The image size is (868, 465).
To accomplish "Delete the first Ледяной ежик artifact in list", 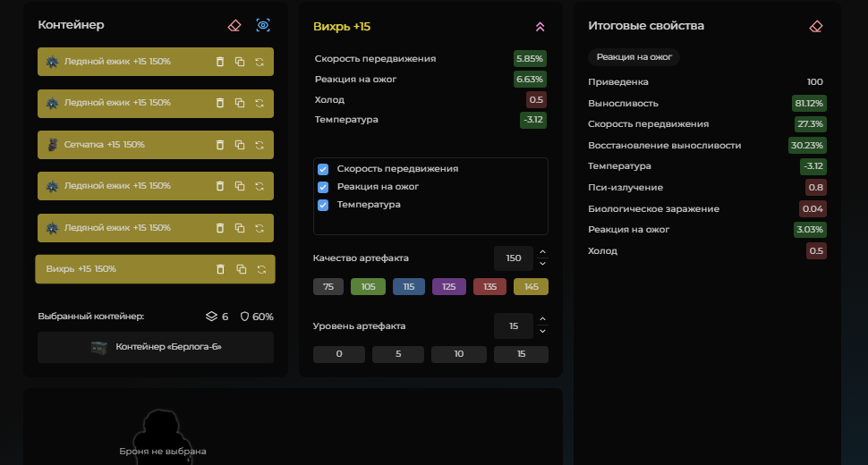I will (220, 62).
